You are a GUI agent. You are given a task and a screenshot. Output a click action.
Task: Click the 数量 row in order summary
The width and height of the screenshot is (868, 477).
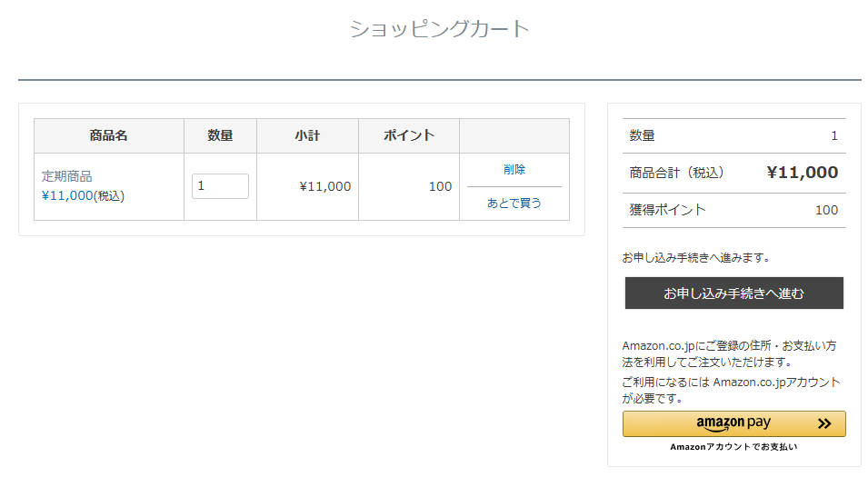coord(734,135)
